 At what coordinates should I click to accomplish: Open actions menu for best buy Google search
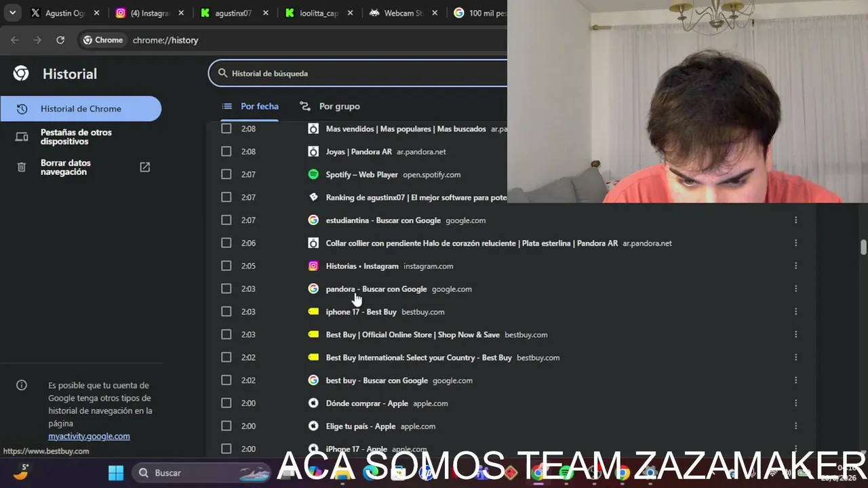[795, 380]
